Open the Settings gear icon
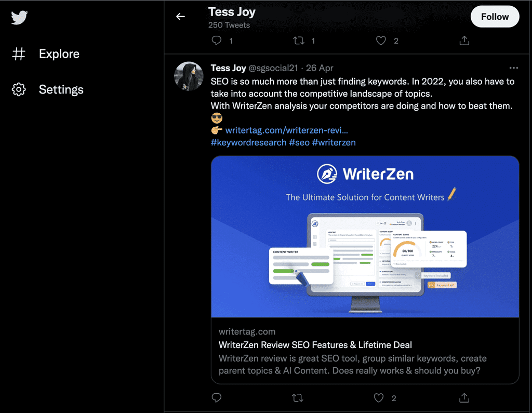 tap(19, 89)
